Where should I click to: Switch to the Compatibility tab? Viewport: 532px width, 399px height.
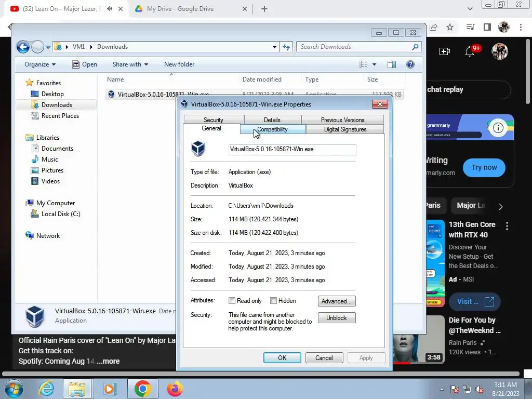point(272,129)
